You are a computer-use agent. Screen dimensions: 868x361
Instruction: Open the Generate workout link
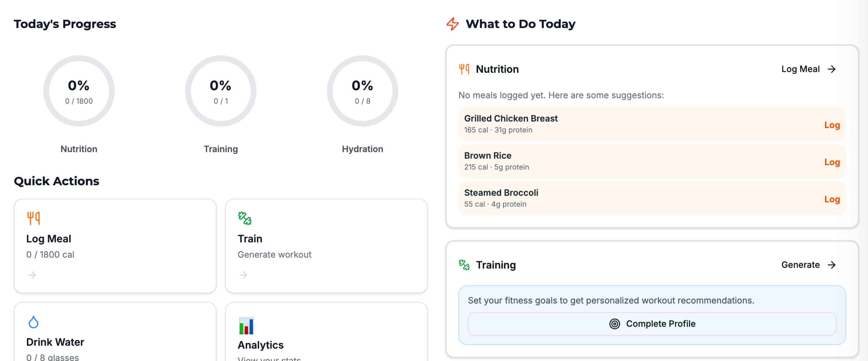click(800, 265)
